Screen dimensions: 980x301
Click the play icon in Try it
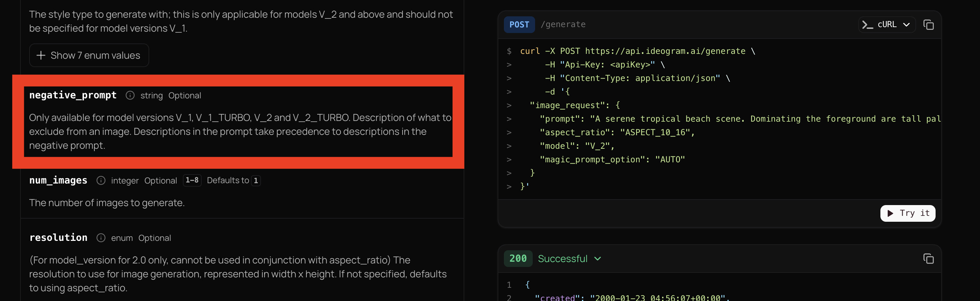890,213
